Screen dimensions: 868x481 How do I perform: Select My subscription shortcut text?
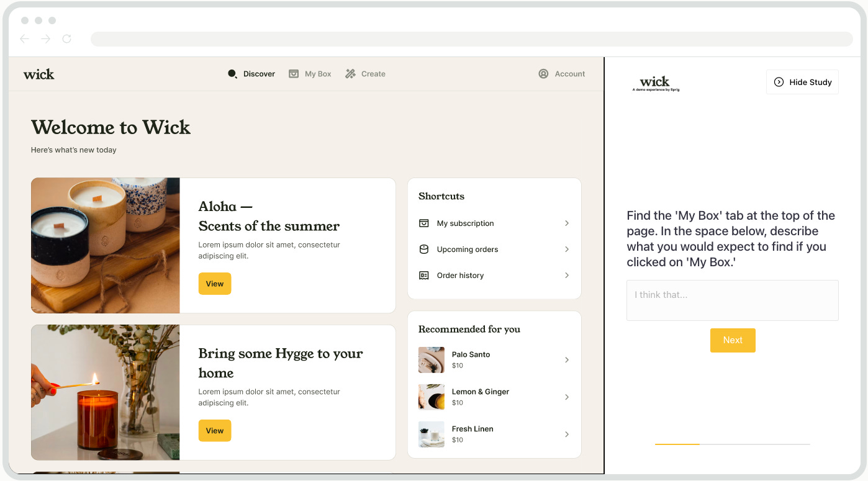tap(466, 223)
